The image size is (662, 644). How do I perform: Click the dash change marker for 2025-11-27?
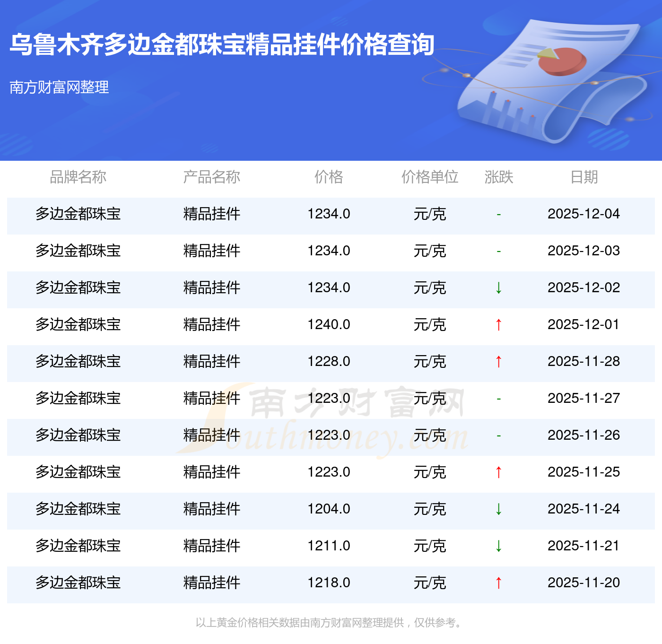click(498, 399)
